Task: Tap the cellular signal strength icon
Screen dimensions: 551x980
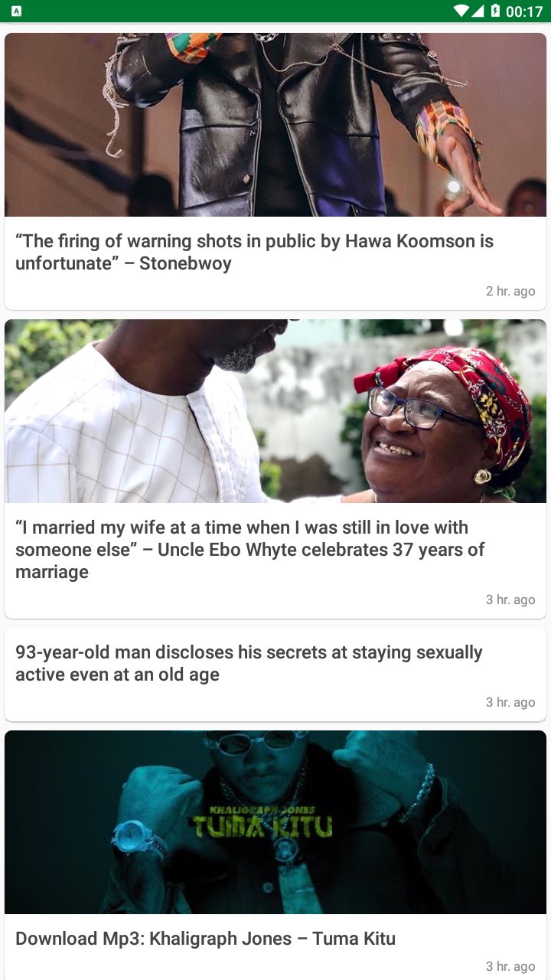Action: 478,11
